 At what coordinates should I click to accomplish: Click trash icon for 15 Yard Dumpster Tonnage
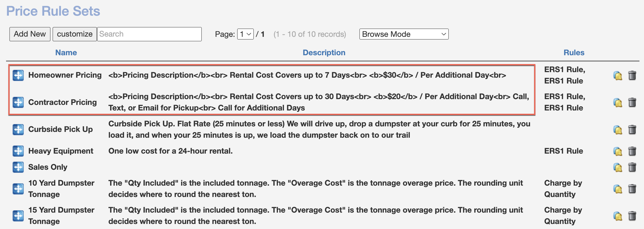(x=632, y=216)
